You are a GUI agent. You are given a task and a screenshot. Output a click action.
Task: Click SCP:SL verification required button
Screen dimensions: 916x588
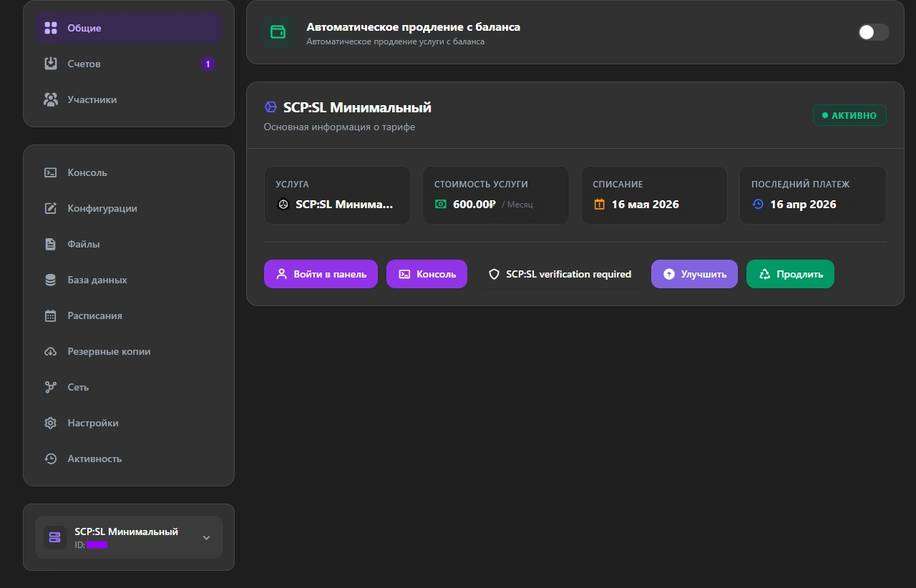(x=560, y=274)
